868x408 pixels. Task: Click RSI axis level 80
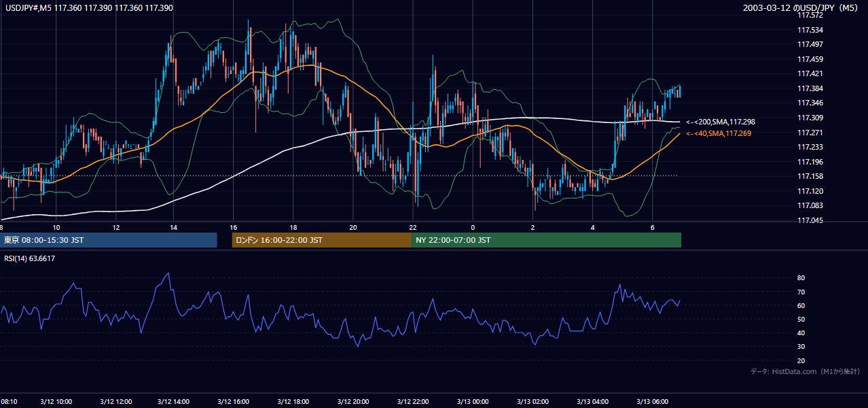click(801, 278)
